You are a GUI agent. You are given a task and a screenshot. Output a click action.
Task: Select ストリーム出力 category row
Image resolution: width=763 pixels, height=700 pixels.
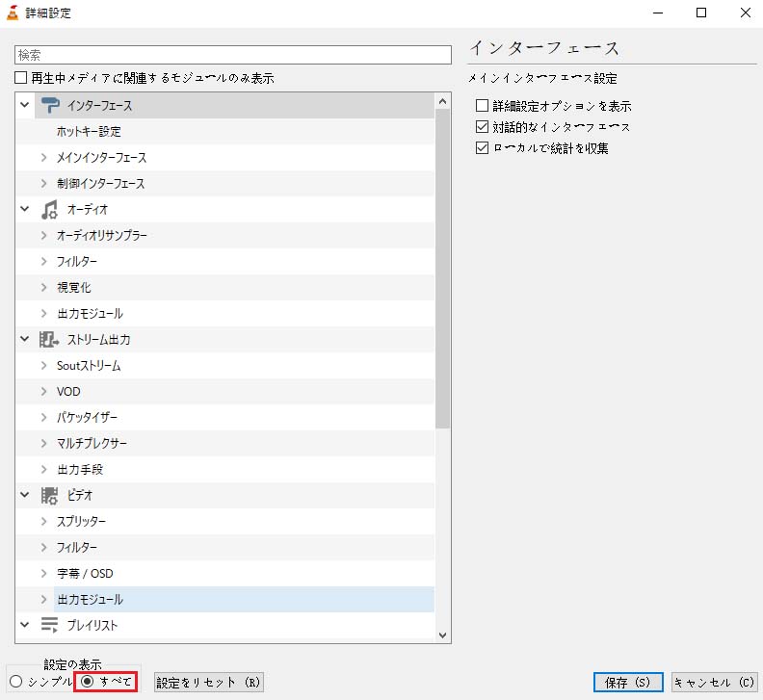click(x=224, y=339)
